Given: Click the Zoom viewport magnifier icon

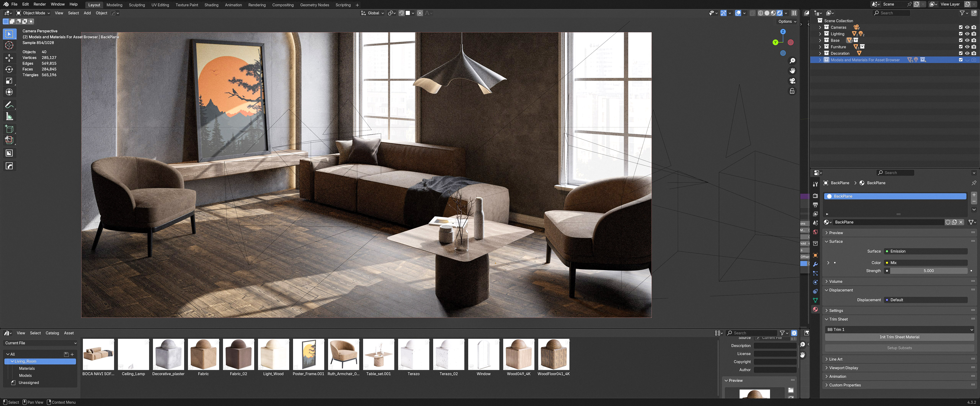Looking at the screenshot, I should 792,61.
